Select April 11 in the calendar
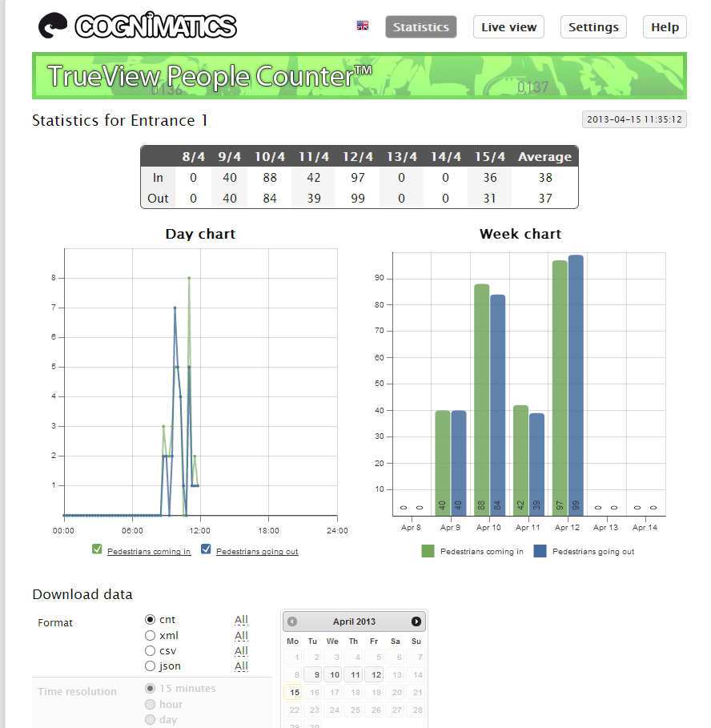The image size is (711, 728). coord(355,674)
